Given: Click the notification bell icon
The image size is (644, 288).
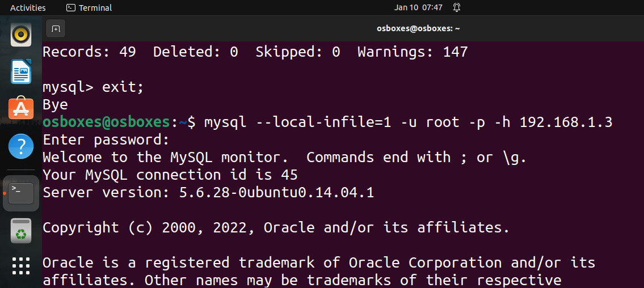Looking at the screenshot, I should click(x=457, y=7).
